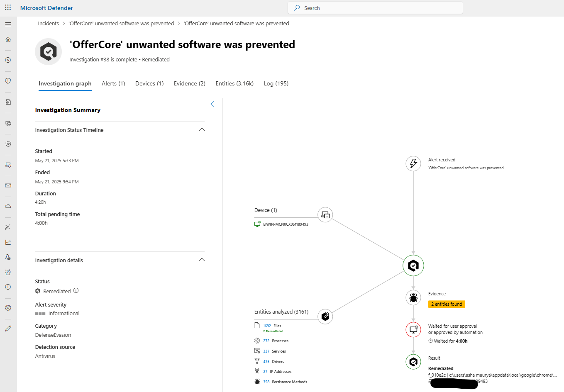Open the line chart sidebar icon
Image resolution: width=564 pixels, height=392 pixels.
tap(8, 242)
